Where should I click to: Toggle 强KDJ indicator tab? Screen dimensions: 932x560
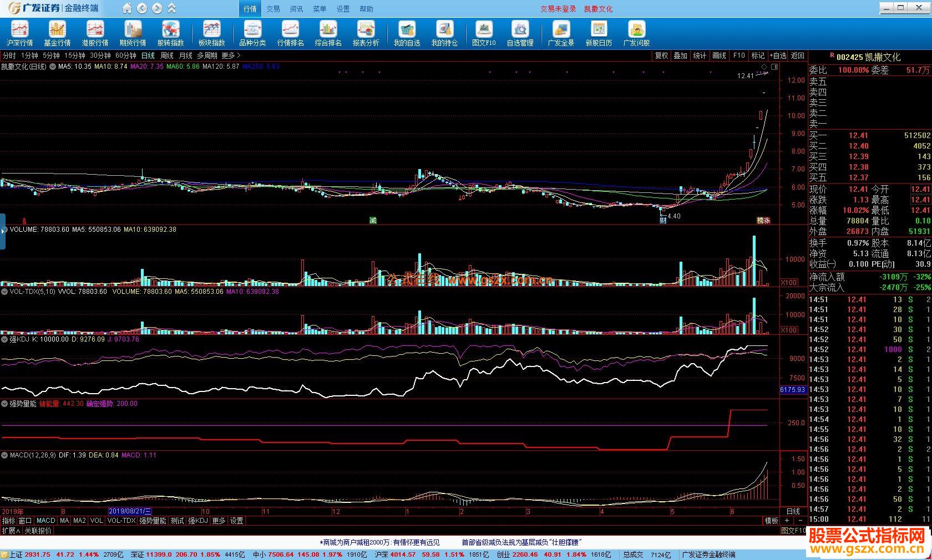197,521
